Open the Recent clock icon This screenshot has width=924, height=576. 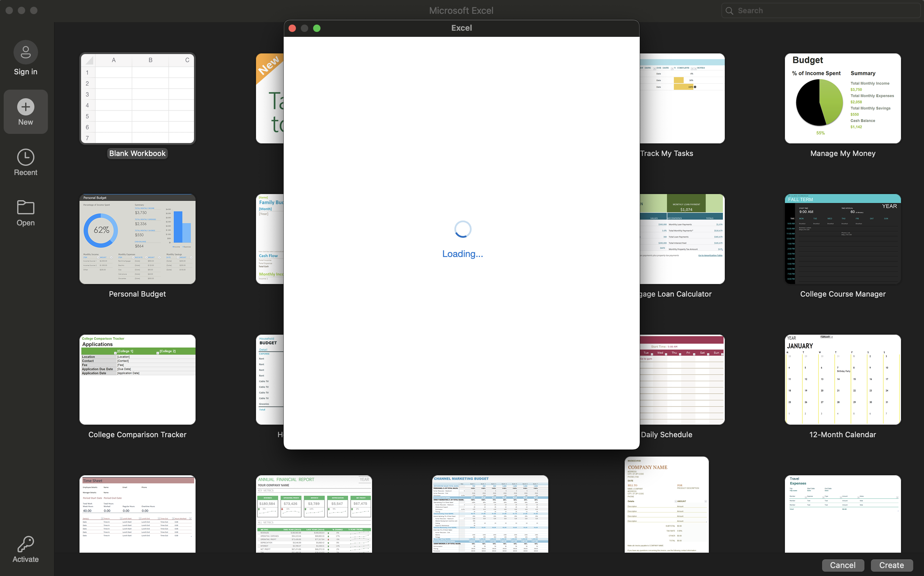[x=25, y=157]
